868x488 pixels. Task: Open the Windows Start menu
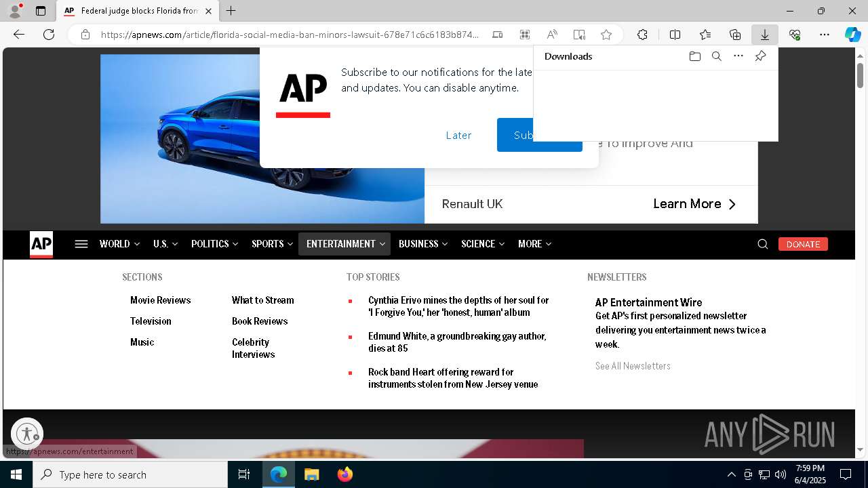point(16,474)
